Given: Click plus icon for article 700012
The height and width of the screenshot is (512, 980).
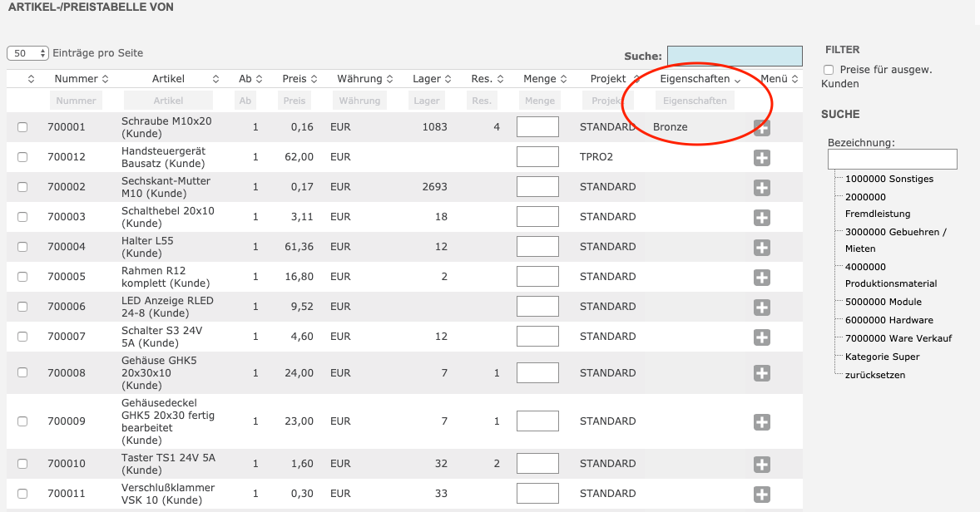Looking at the screenshot, I should click(761, 158).
